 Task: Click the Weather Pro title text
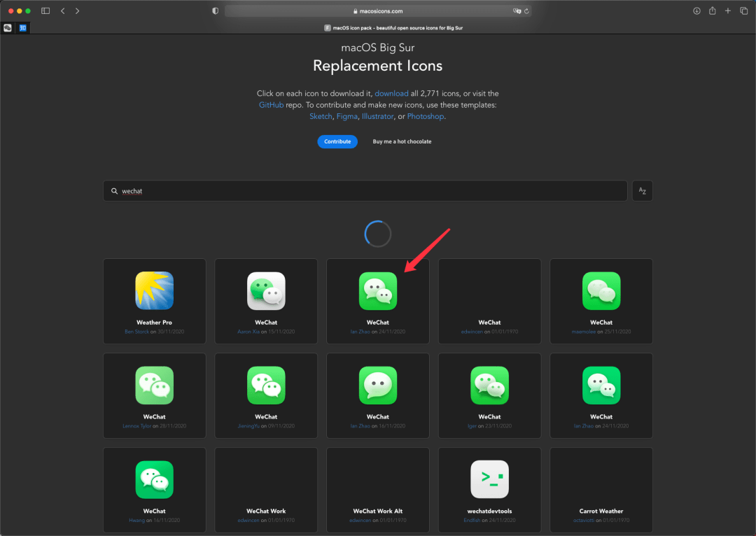pos(154,323)
